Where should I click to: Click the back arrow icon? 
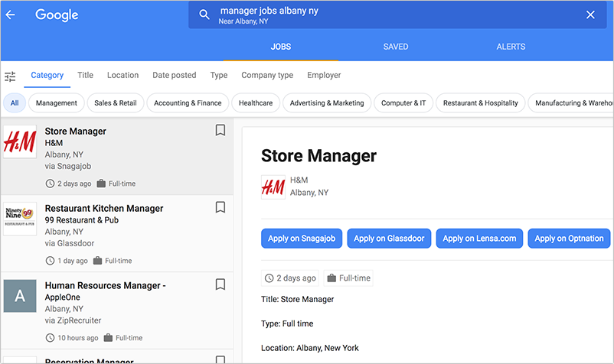tap(11, 15)
